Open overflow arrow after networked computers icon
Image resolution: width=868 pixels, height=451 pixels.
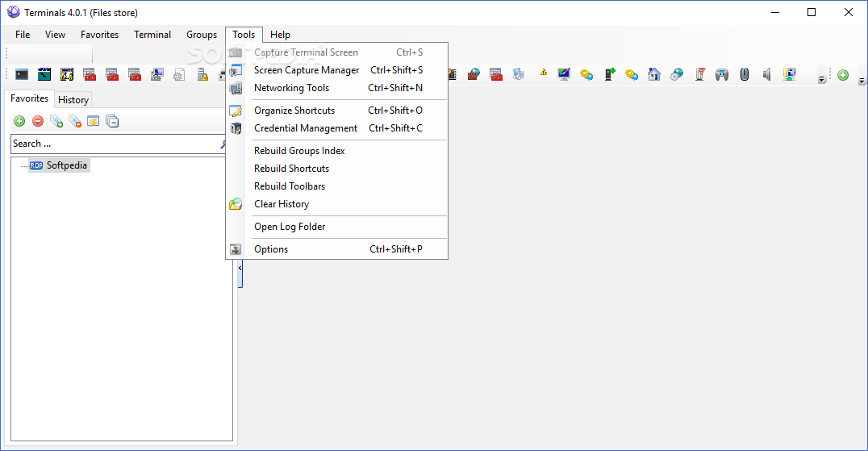pyautogui.click(x=822, y=80)
